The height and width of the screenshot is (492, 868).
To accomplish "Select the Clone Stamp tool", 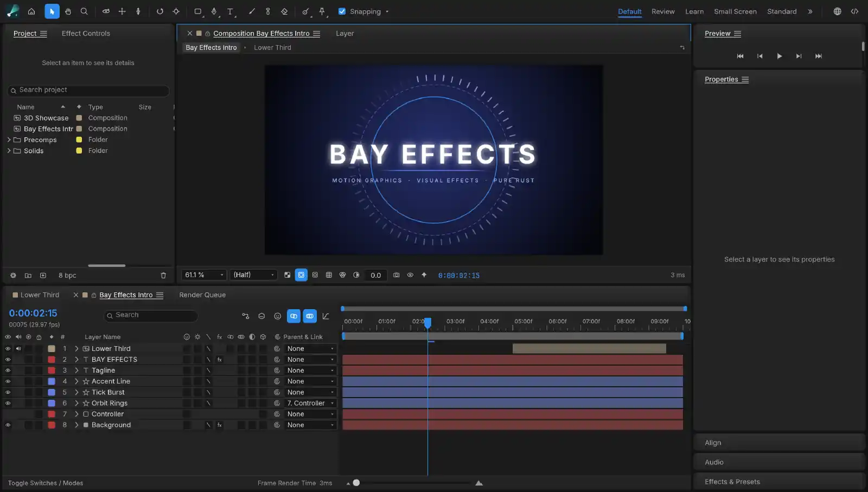I will [x=268, y=11].
